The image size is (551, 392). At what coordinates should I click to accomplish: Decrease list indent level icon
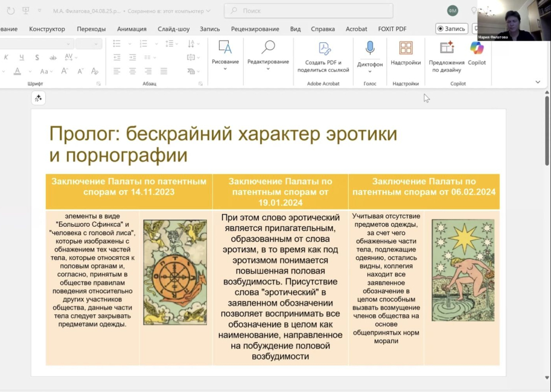point(116,57)
